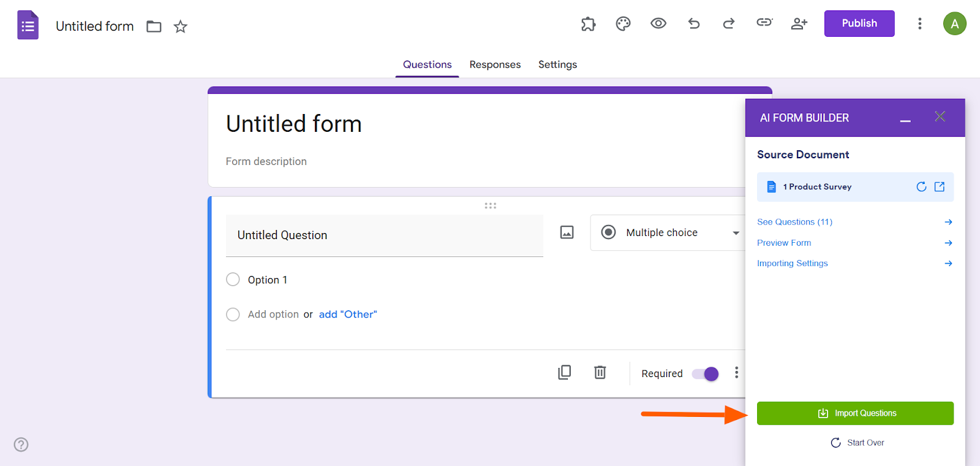Redo the last action

pyautogui.click(x=728, y=23)
